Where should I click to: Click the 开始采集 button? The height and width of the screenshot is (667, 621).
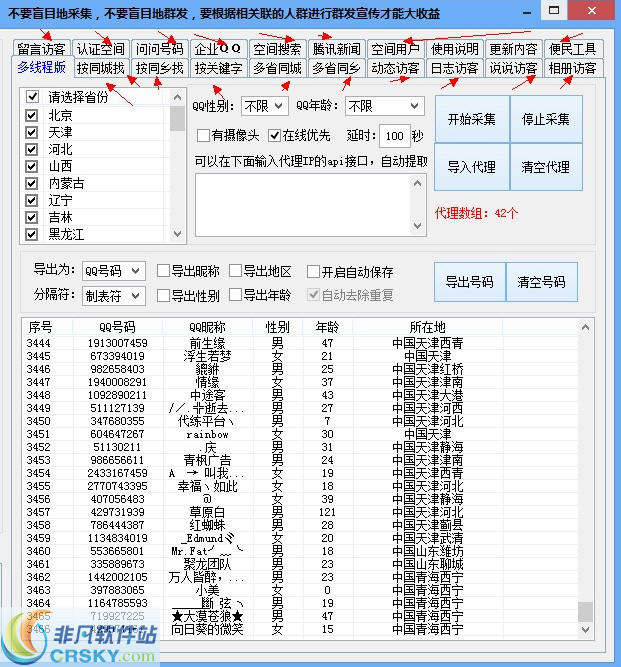tap(472, 119)
